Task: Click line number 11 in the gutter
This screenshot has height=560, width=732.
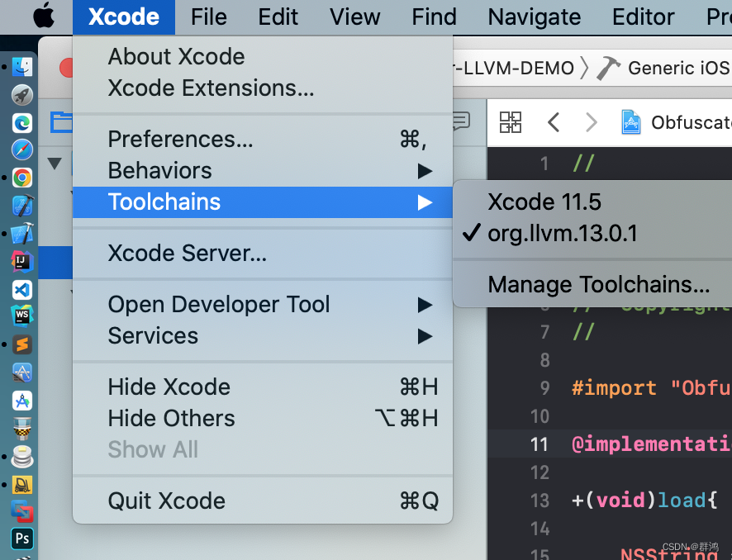Action: coord(539,444)
